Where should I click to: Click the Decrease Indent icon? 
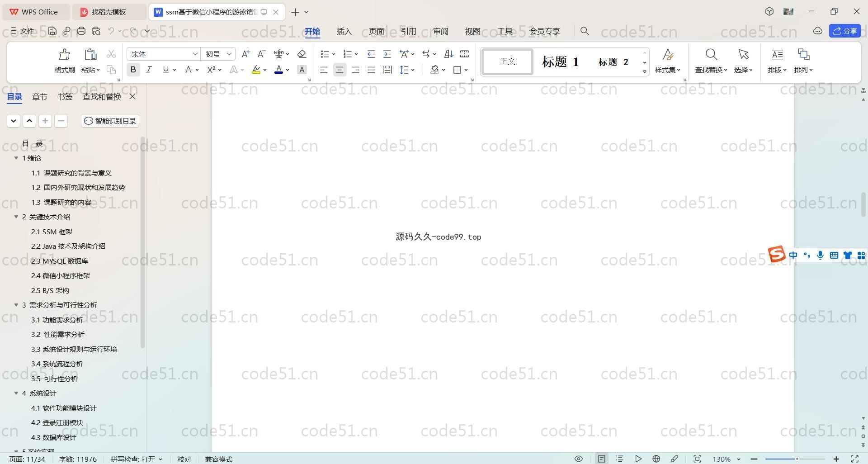pos(371,54)
